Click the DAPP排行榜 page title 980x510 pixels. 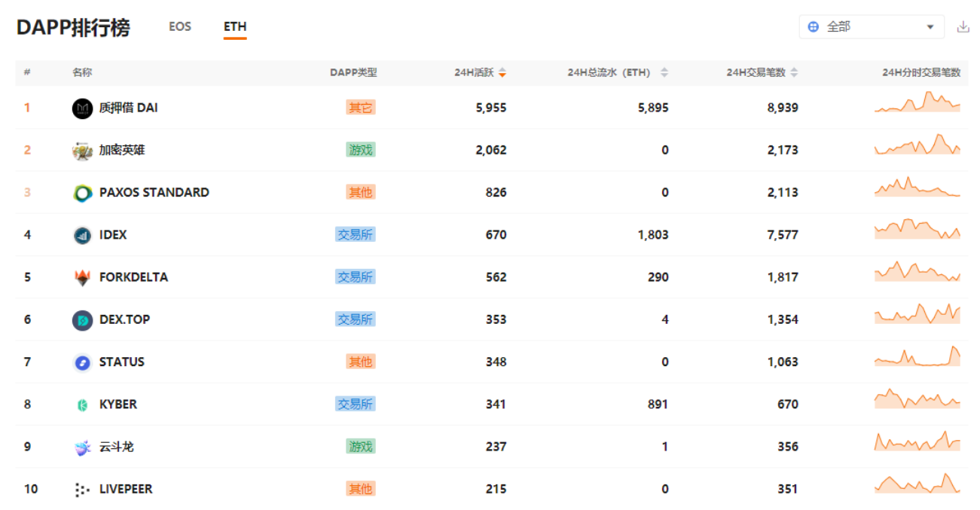(73, 28)
